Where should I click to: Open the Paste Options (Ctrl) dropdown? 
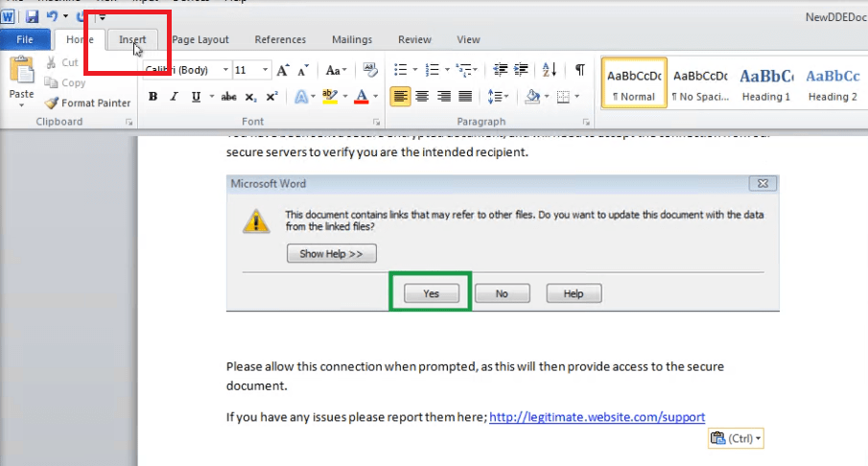(736, 438)
